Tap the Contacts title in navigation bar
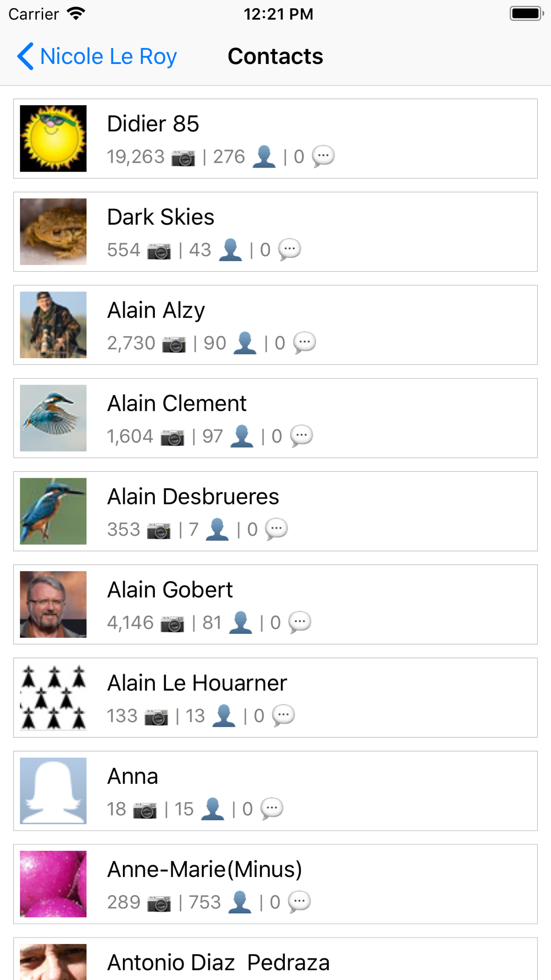Screen dimensions: 551x980 click(275, 56)
